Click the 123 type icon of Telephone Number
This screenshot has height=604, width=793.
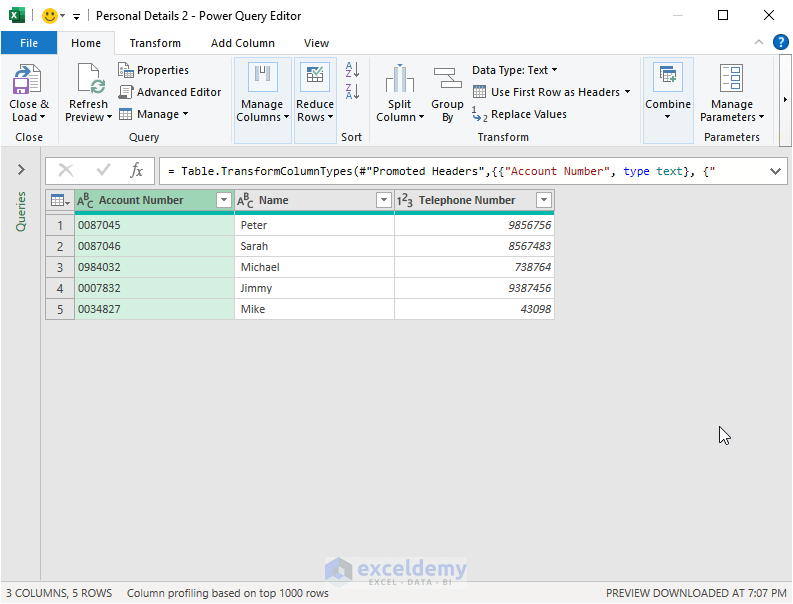(405, 200)
